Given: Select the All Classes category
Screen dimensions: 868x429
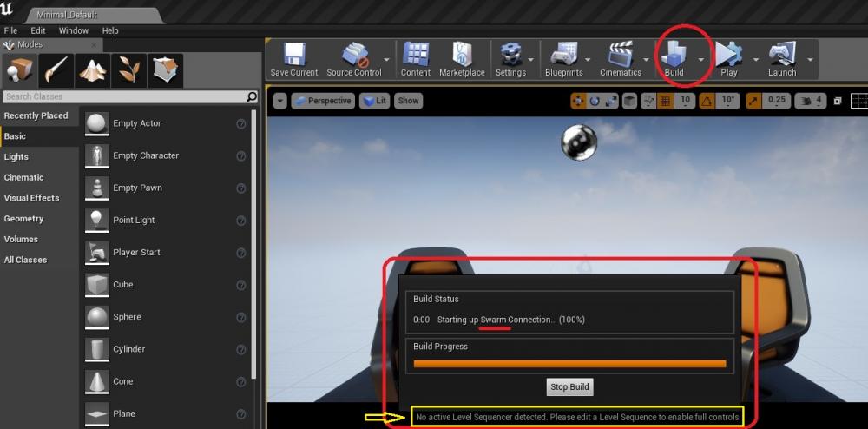Looking at the screenshot, I should click(39, 260).
